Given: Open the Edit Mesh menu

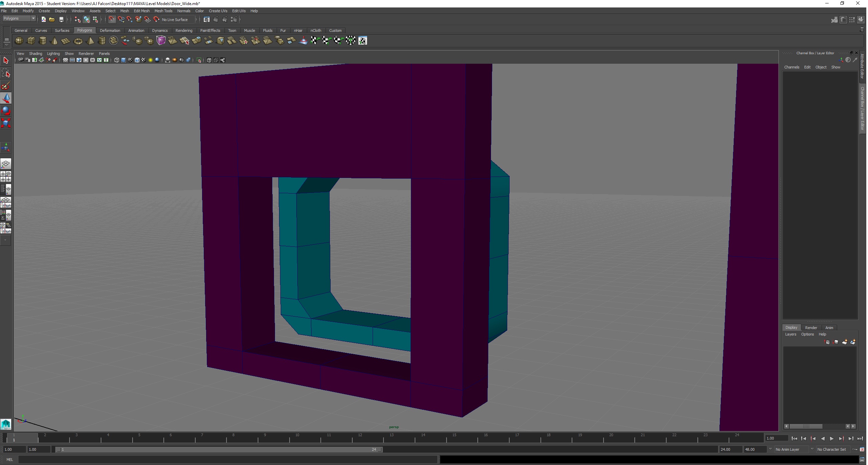Looking at the screenshot, I should 141,11.
